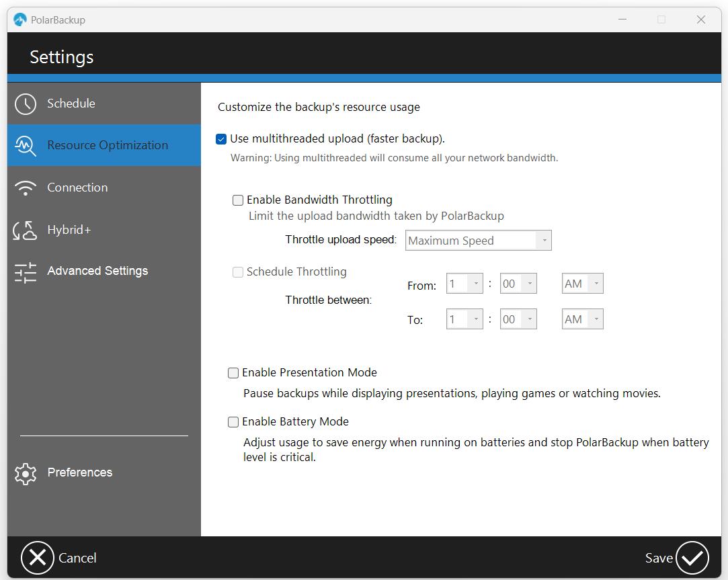Enable Presentation Mode
Viewport: 728px width, 580px height.
[x=233, y=372]
